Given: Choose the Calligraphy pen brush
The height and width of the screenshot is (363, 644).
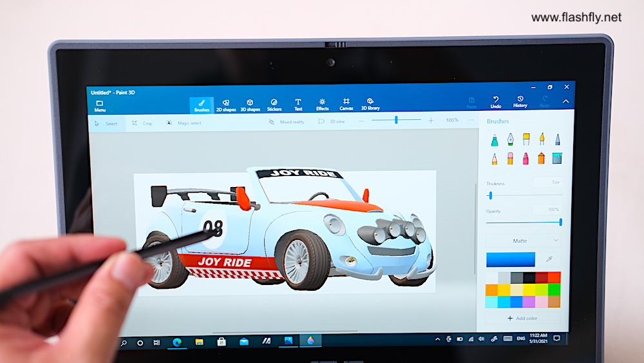Looking at the screenshot, I should [x=510, y=139].
